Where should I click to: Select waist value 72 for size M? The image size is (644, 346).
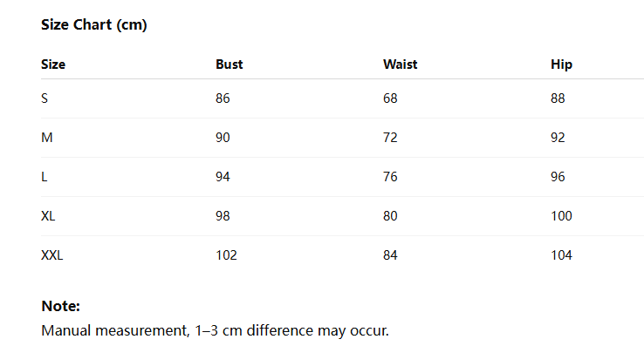[390, 138]
